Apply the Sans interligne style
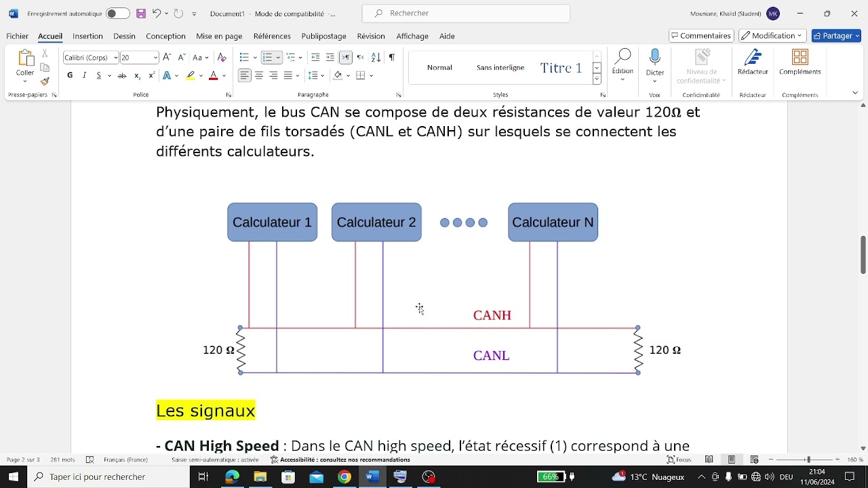868x488 pixels. (x=500, y=67)
